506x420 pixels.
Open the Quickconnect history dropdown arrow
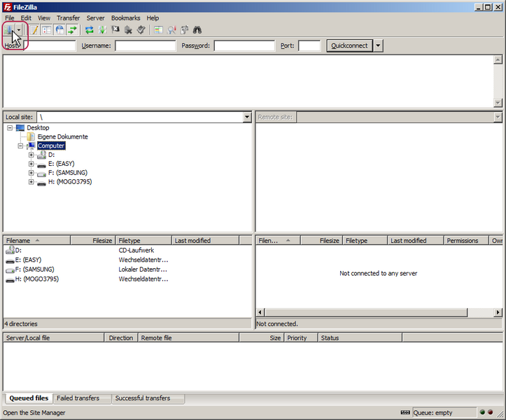tap(378, 45)
